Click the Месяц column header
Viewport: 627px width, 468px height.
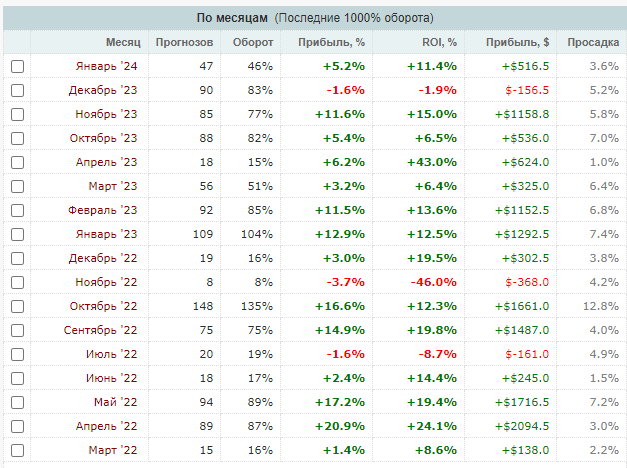pyautogui.click(x=123, y=42)
